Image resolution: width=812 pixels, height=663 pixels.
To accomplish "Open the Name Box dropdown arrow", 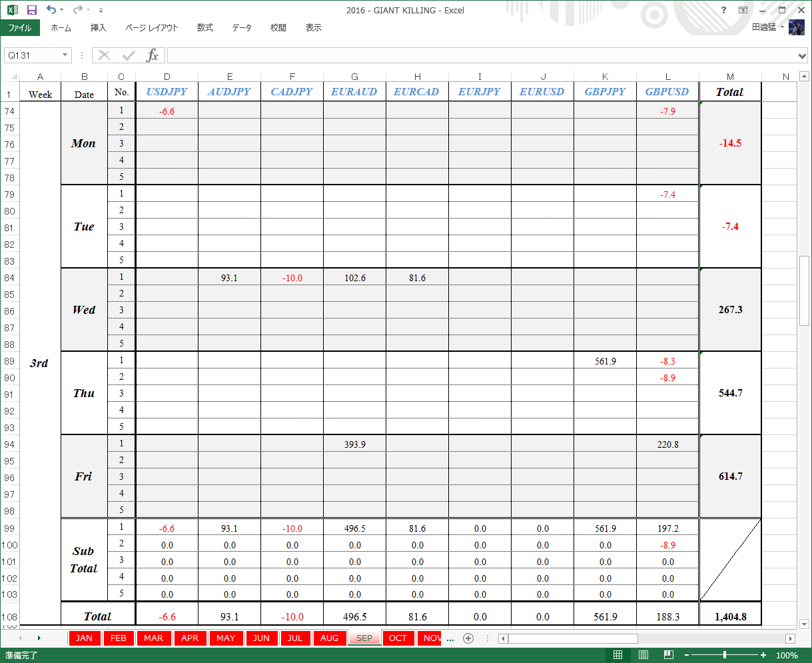I will (65, 55).
